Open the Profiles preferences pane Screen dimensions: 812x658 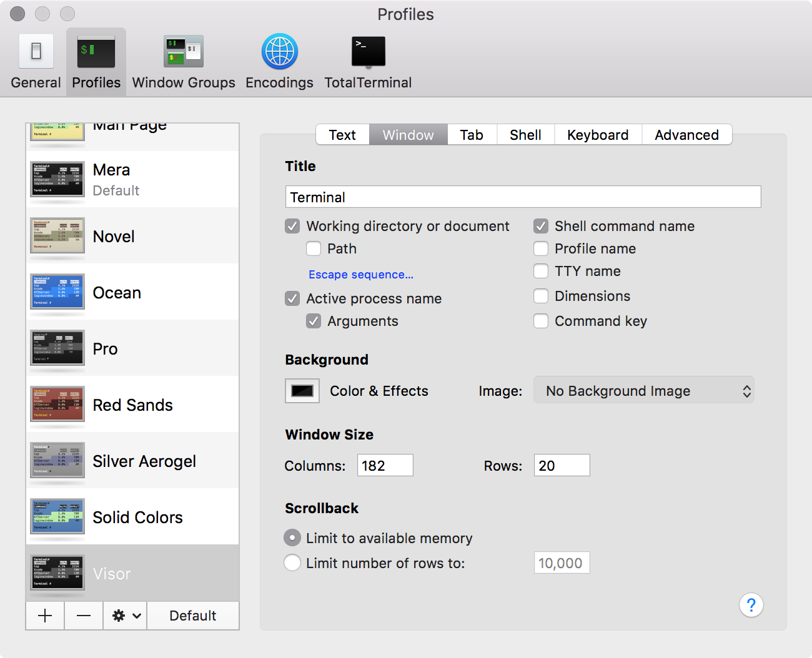[x=96, y=62]
